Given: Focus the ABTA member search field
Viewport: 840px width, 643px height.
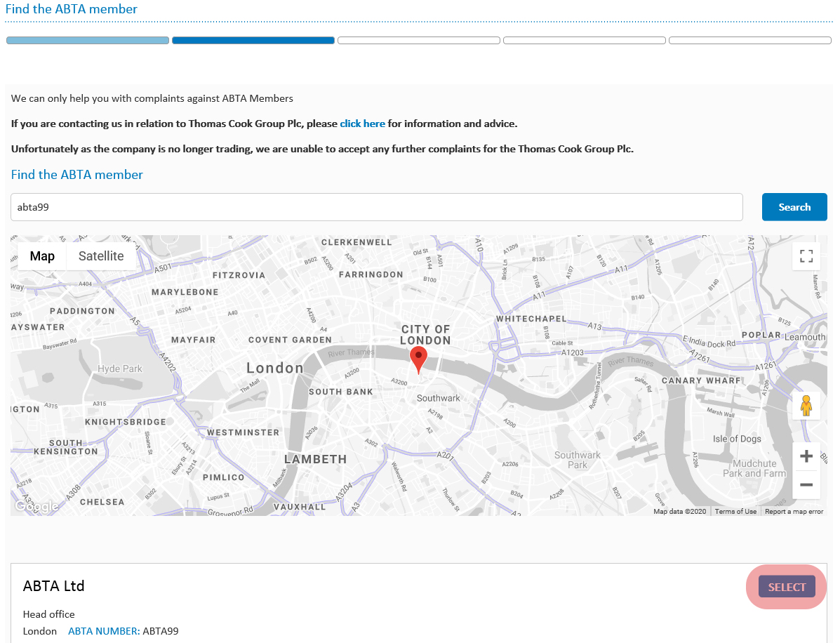Looking at the screenshot, I should 377,207.
